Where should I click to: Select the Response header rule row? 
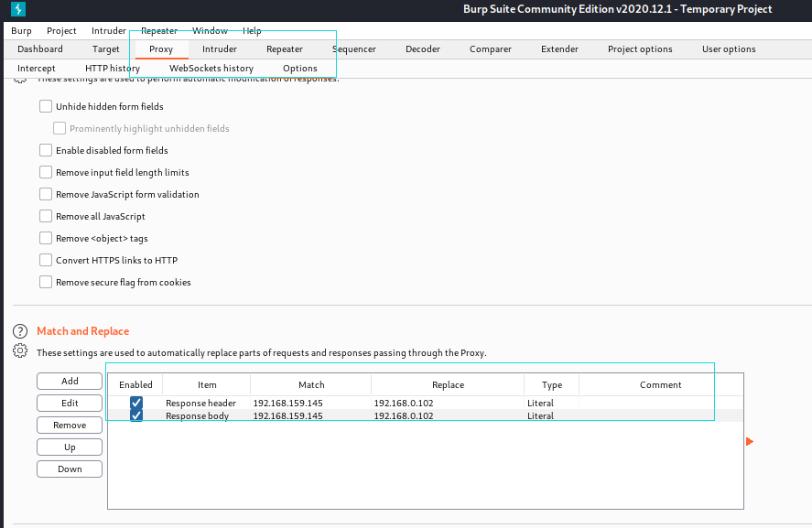[425, 403]
